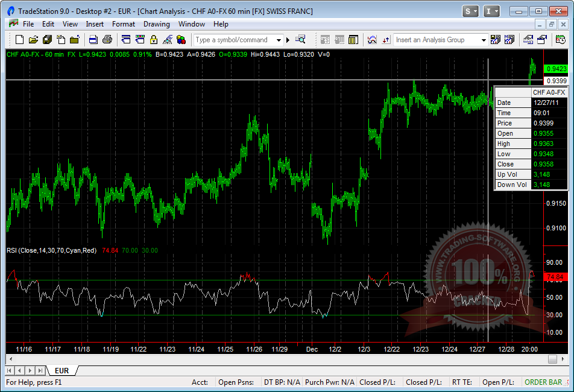Screen dimensions: 574x392
Task: Select the EUR workspace tab
Action: pyautogui.click(x=61, y=370)
